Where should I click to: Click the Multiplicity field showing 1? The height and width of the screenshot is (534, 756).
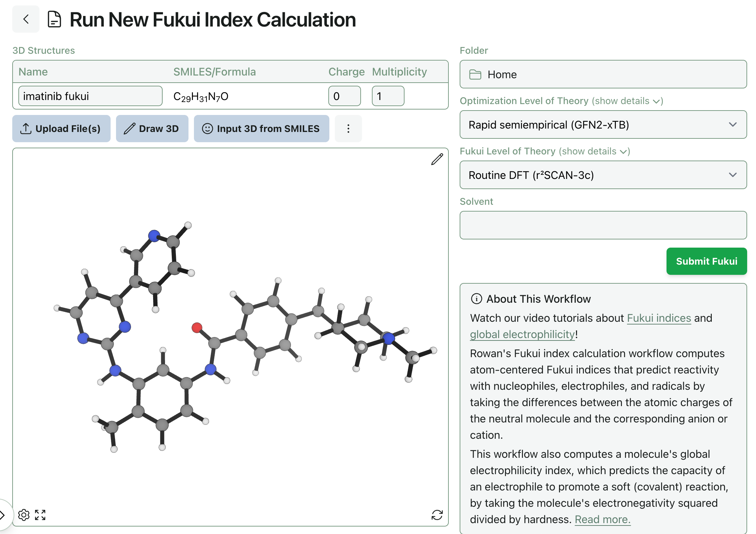388,96
